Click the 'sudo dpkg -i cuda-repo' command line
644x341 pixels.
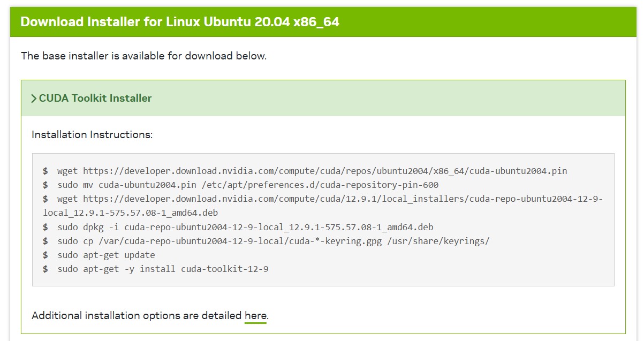pos(238,227)
